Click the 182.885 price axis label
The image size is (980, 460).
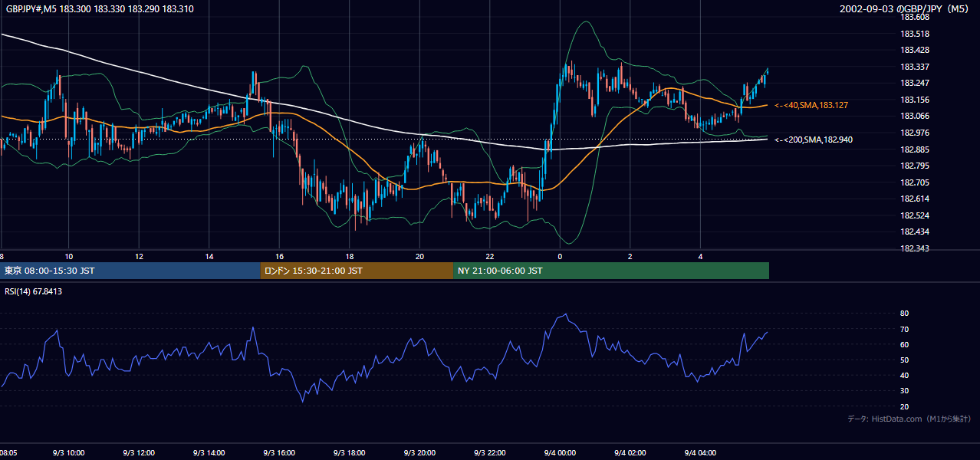click(x=915, y=149)
